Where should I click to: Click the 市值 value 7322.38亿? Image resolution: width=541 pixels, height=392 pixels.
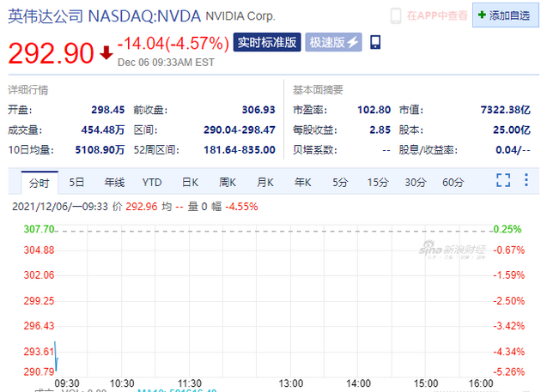506,110
